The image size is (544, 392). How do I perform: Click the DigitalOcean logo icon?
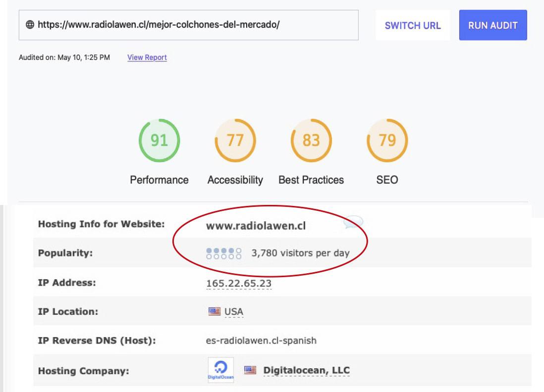220,370
